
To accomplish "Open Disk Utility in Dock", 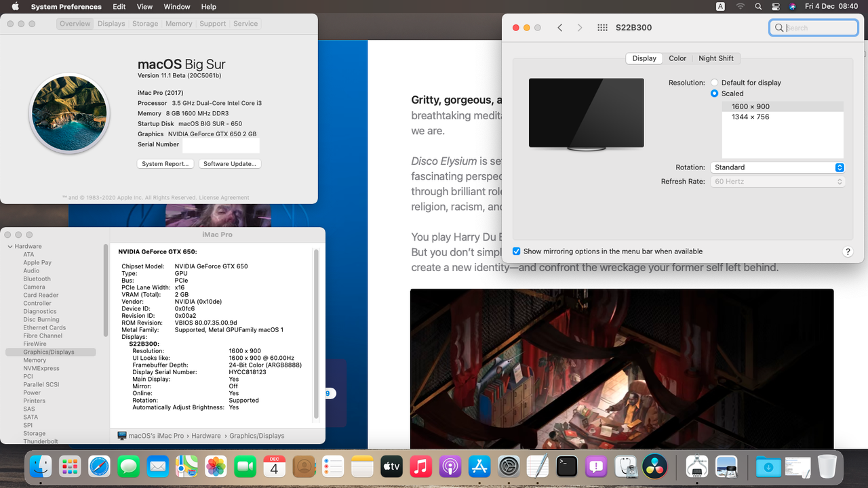I will pos(625,466).
